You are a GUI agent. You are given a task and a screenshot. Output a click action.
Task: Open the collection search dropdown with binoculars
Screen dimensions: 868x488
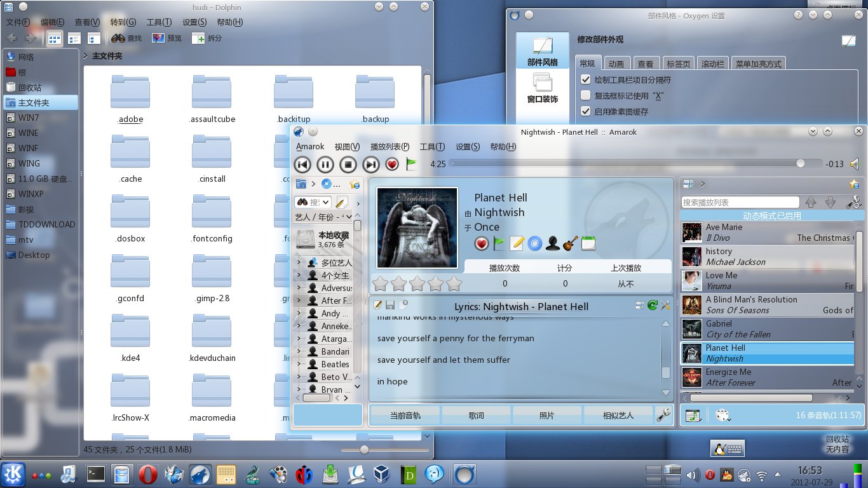(x=313, y=202)
